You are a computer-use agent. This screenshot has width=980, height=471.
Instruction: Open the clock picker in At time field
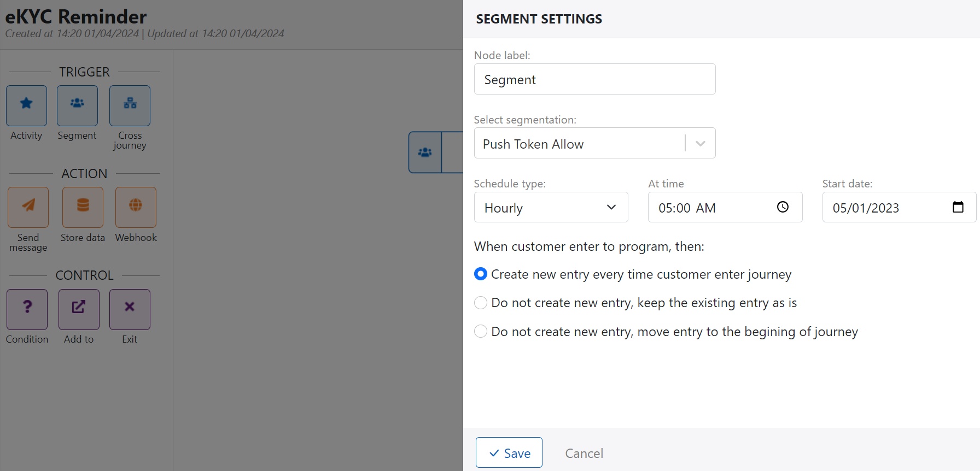tap(783, 207)
